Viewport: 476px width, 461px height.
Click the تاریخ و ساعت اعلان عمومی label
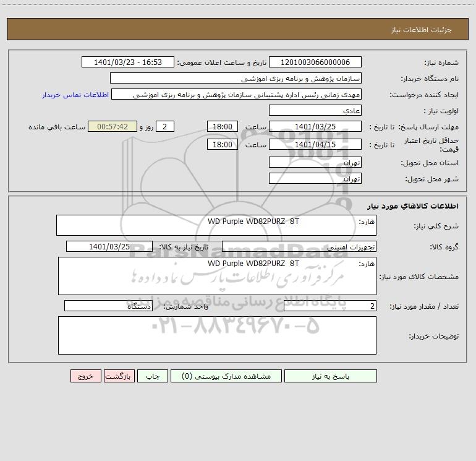click(222, 62)
